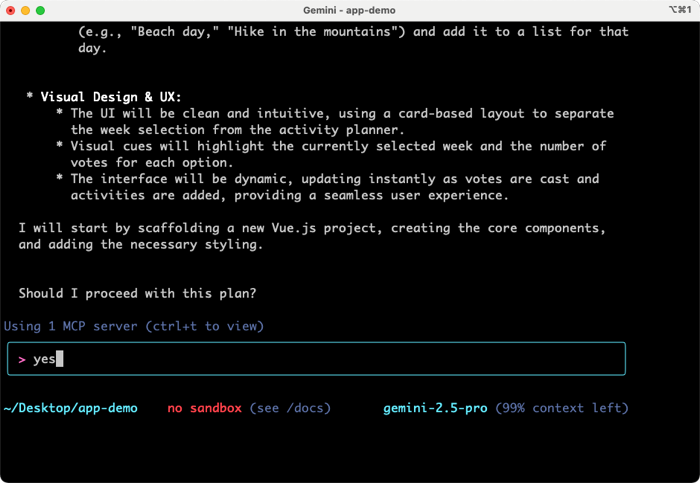Click the '(ctrl+t to view)' hint
700x483 pixels.
click(204, 326)
